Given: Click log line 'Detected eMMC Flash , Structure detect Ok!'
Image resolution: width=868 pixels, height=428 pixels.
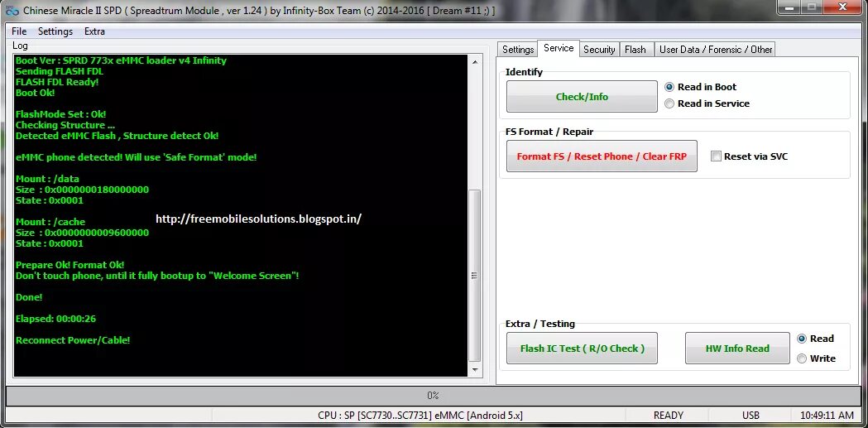Looking at the screenshot, I should [x=117, y=136].
